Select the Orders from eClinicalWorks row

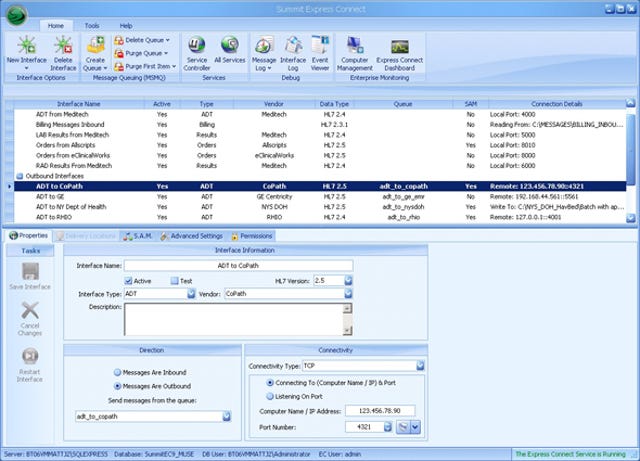coord(320,155)
